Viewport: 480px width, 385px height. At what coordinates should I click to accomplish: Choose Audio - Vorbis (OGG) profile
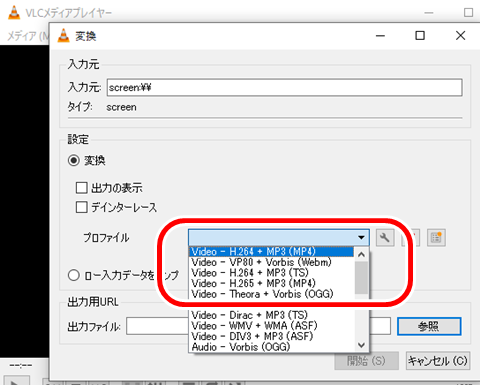tap(271, 347)
